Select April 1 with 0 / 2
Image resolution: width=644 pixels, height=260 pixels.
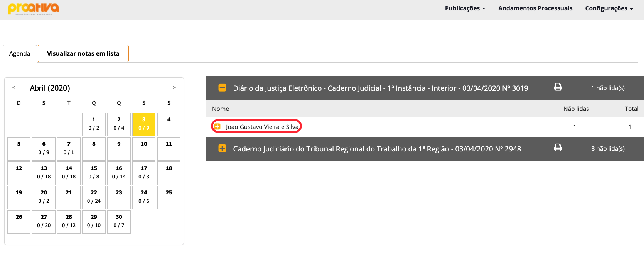94,124
